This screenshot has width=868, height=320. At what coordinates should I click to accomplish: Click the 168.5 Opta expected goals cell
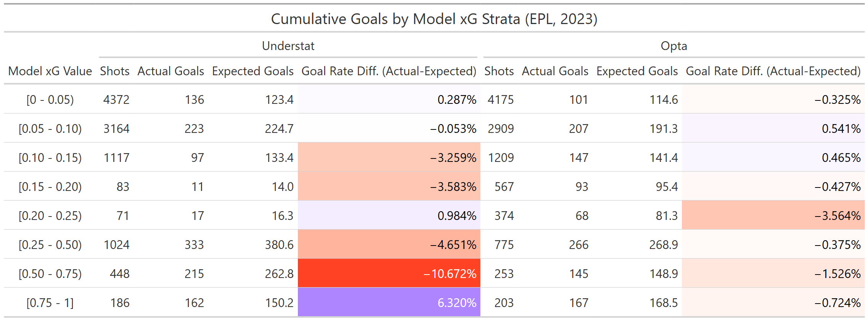pyautogui.click(x=664, y=303)
